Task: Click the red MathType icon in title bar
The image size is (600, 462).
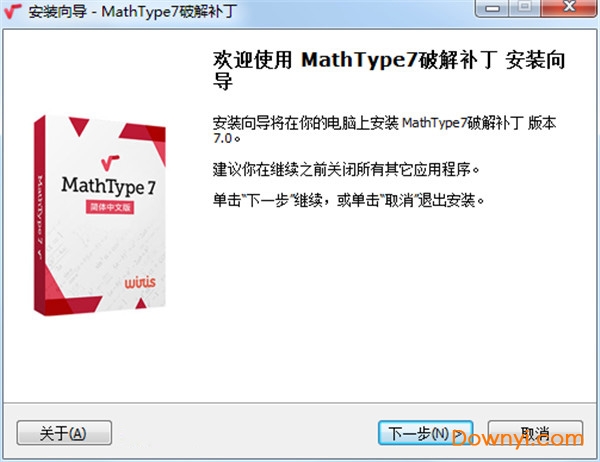Action: point(13,11)
